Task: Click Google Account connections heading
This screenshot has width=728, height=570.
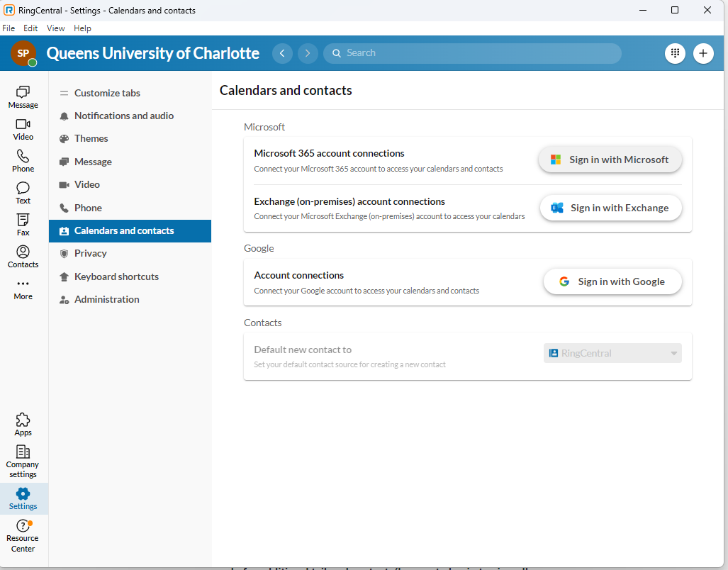Action: [x=299, y=275]
